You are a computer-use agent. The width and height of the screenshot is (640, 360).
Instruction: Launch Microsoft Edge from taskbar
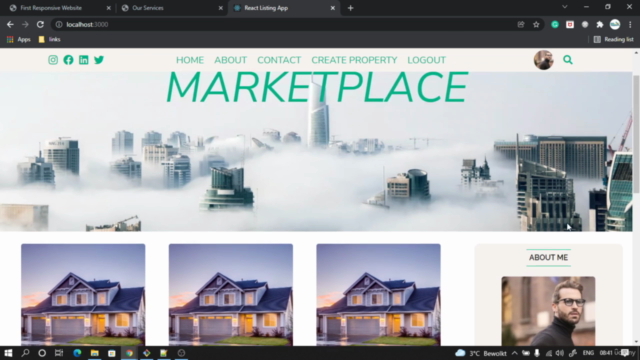[x=77, y=353]
